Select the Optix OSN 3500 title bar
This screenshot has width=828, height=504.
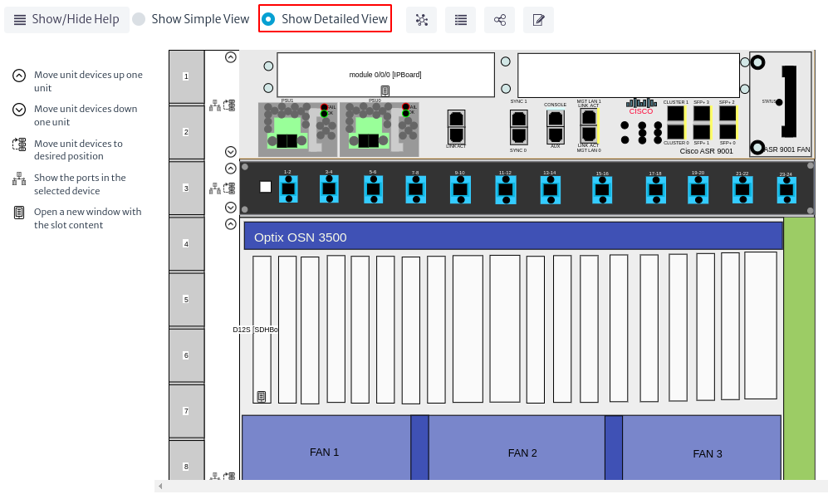(x=512, y=236)
